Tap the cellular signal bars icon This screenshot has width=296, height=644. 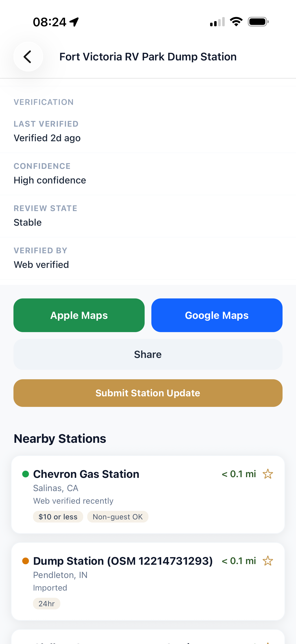point(217,22)
